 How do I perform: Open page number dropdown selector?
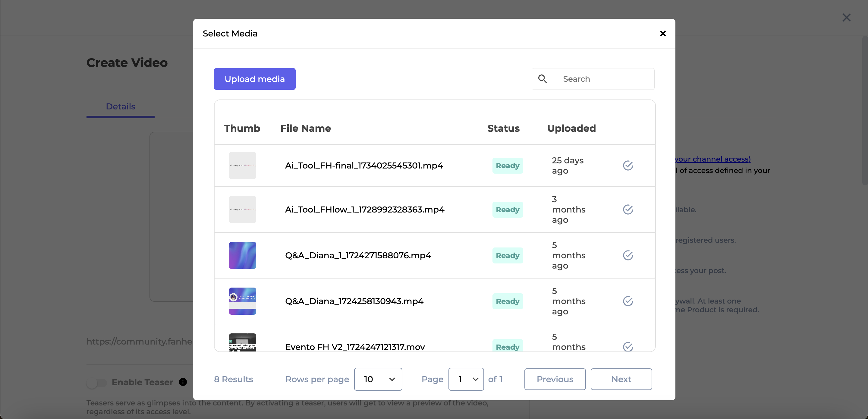tap(466, 379)
